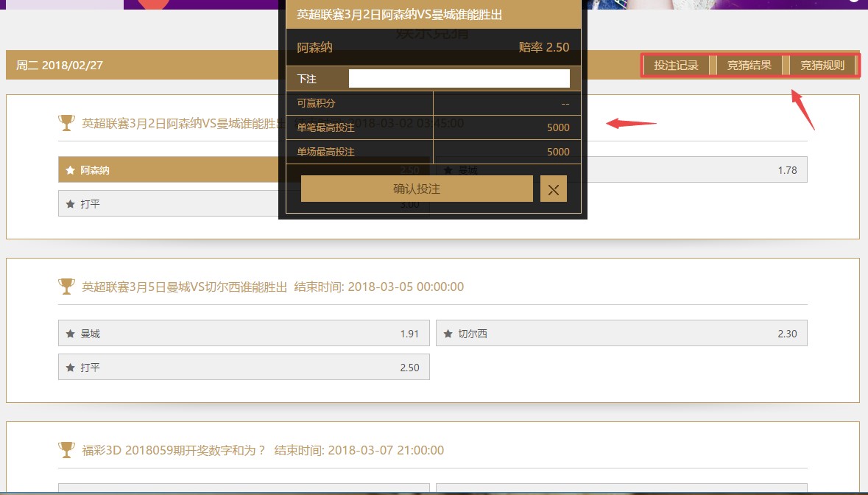868x495 pixels.
Task: Click the match title 英超联赛3月5日曼城VS切尔西谁能胜出
Action: pos(185,287)
